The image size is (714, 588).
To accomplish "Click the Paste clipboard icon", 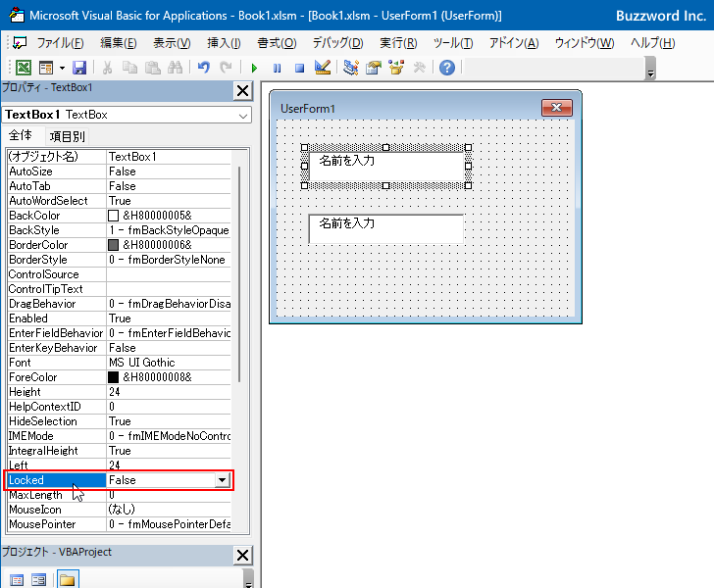I will coord(153,68).
